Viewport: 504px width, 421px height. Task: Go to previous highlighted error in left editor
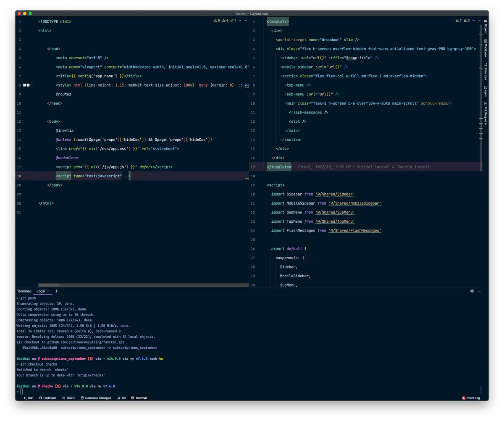click(240, 21)
